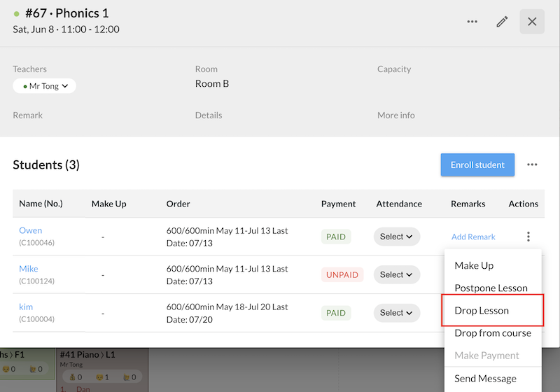Open kim's attendance Select dropdown
Screen dimensions: 560x392
point(396,313)
